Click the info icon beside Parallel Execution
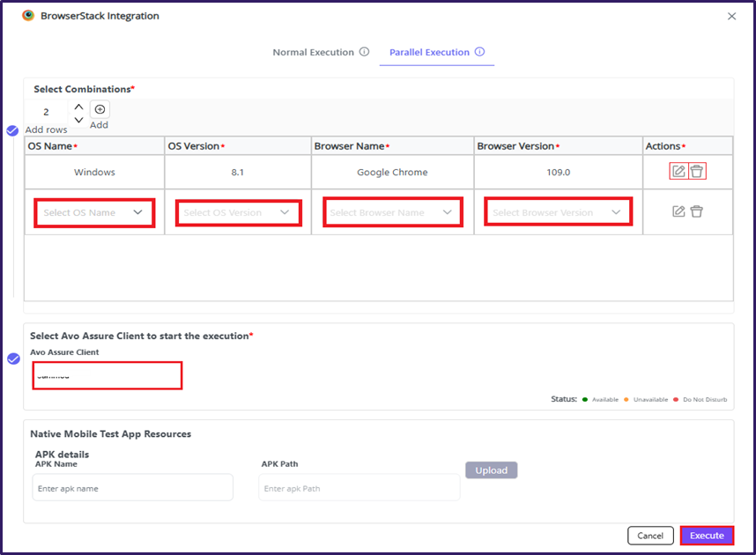Viewport: 756px width, 555px height. point(479,52)
